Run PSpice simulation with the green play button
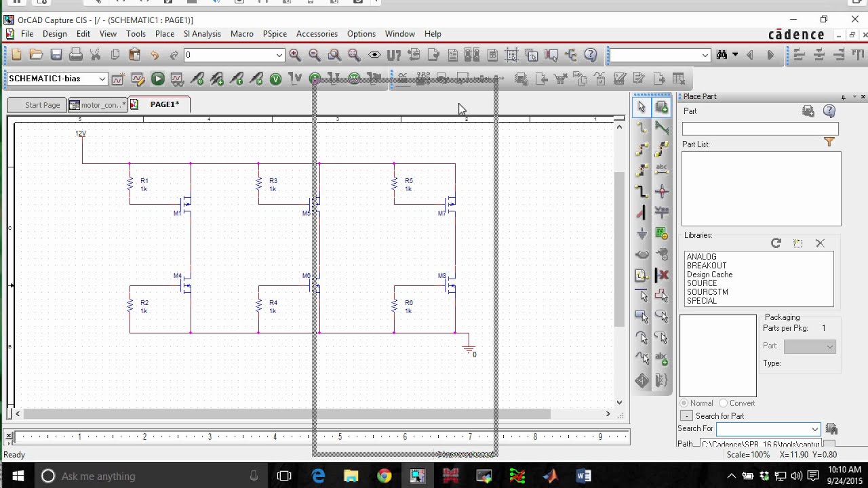 pos(157,79)
